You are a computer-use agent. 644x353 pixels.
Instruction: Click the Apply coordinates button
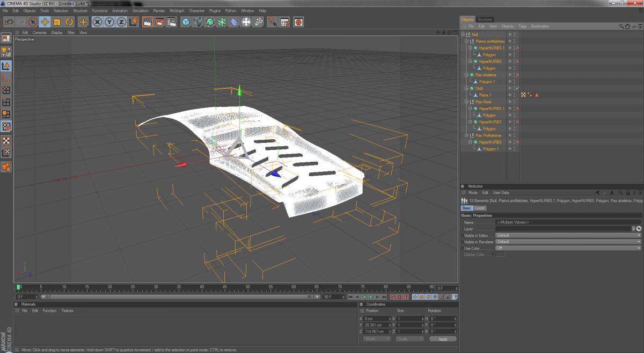click(x=443, y=339)
